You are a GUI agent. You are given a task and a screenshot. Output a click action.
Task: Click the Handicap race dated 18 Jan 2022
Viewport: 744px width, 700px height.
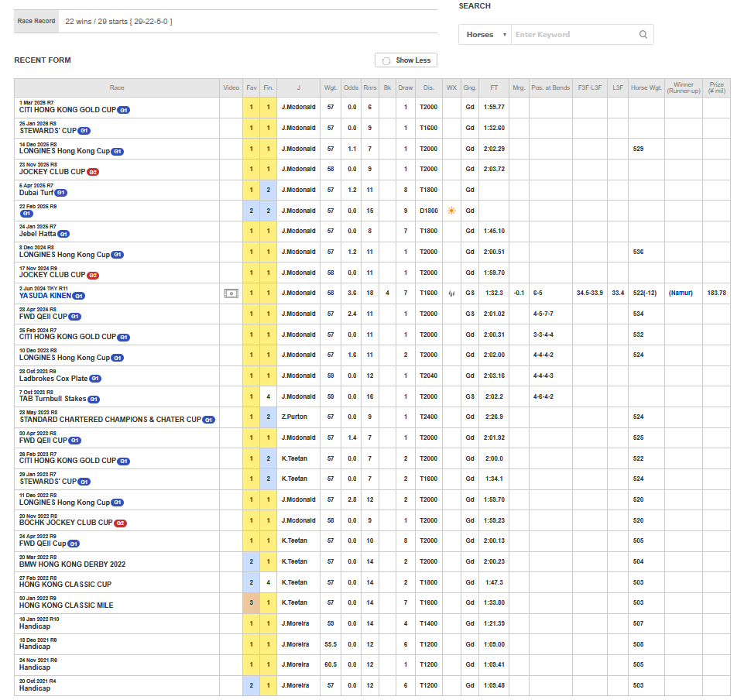35,626
